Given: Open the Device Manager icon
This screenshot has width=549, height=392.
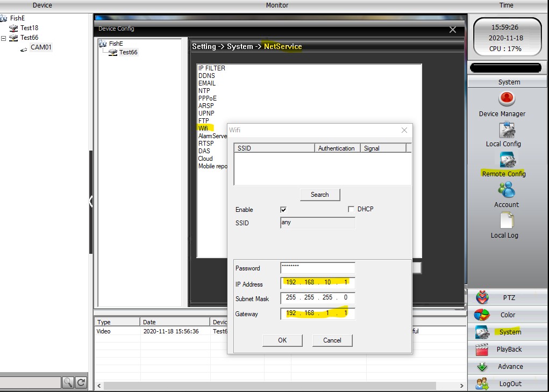Looking at the screenshot, I should click(x=507, y=99).
